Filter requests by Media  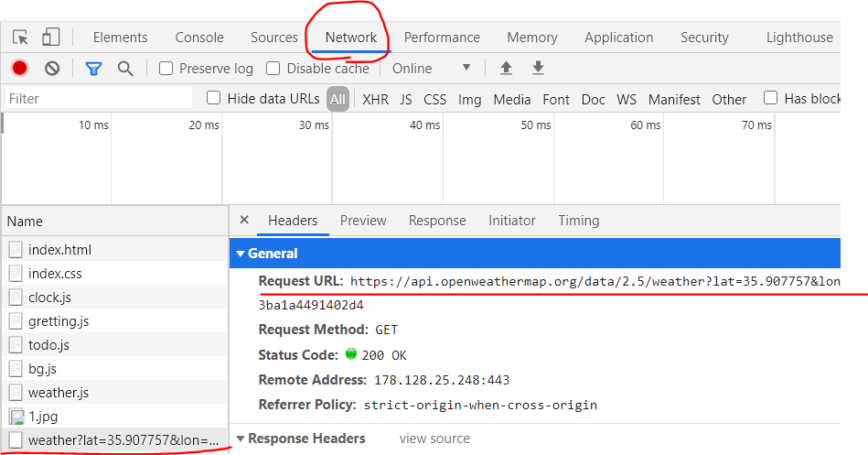pyautogui.click(x=512, y=99)
